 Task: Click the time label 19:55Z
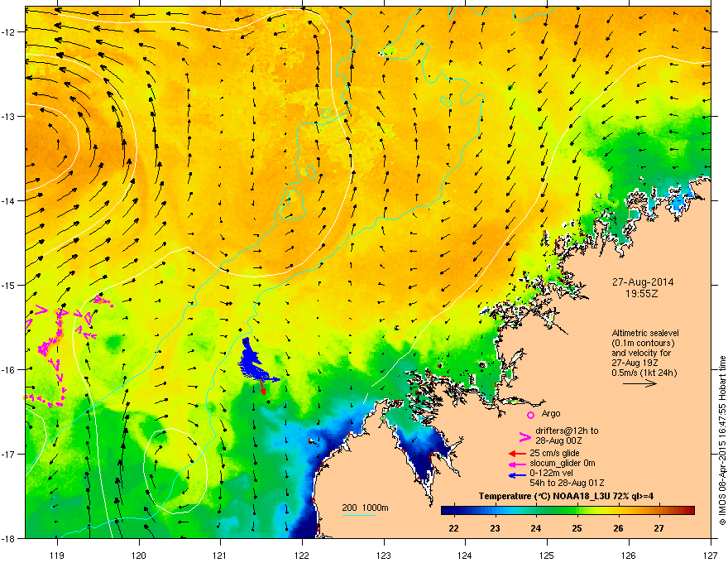(x=642, y=294)
